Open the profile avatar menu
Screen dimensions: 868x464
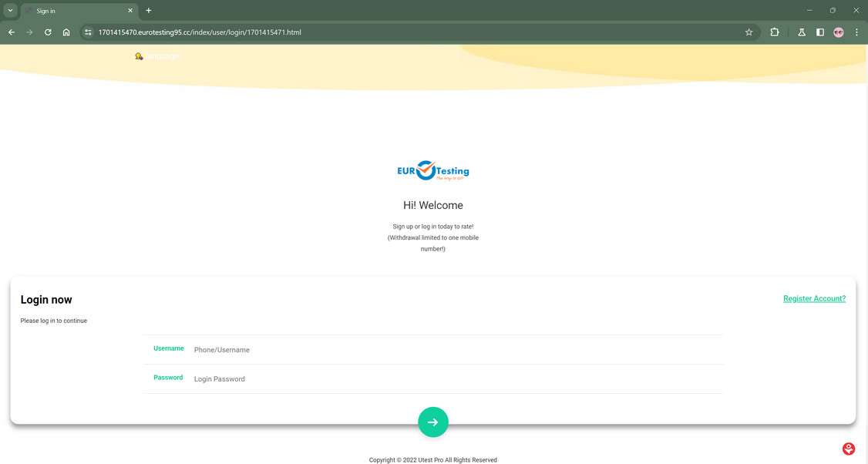coord(839,32)
